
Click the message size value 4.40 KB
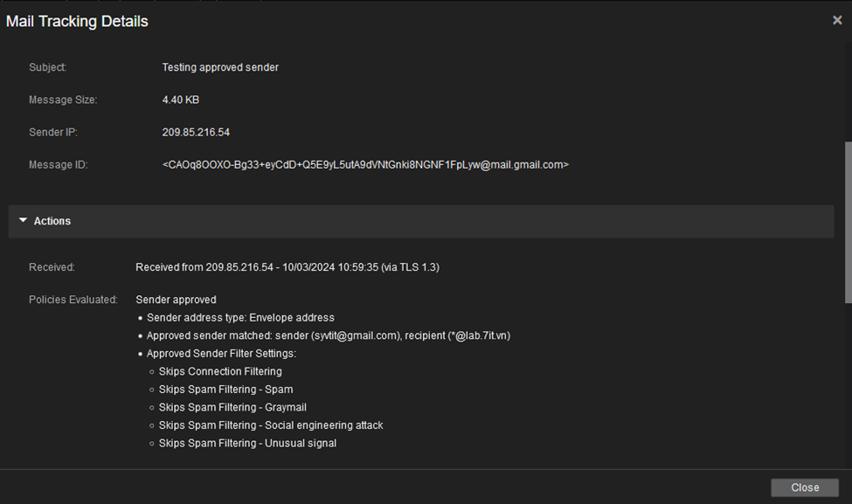(x=180, y=100)
